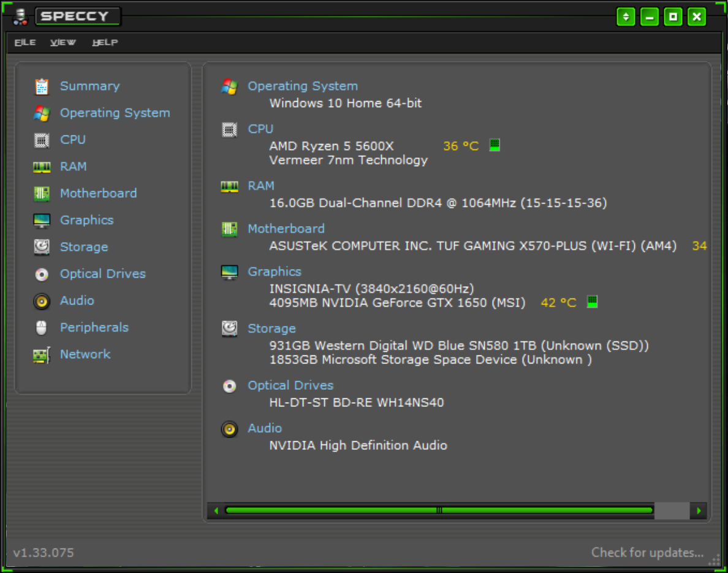
Task: Click the Optical Drives disc icon in sidebar
Action: [42, 275]
